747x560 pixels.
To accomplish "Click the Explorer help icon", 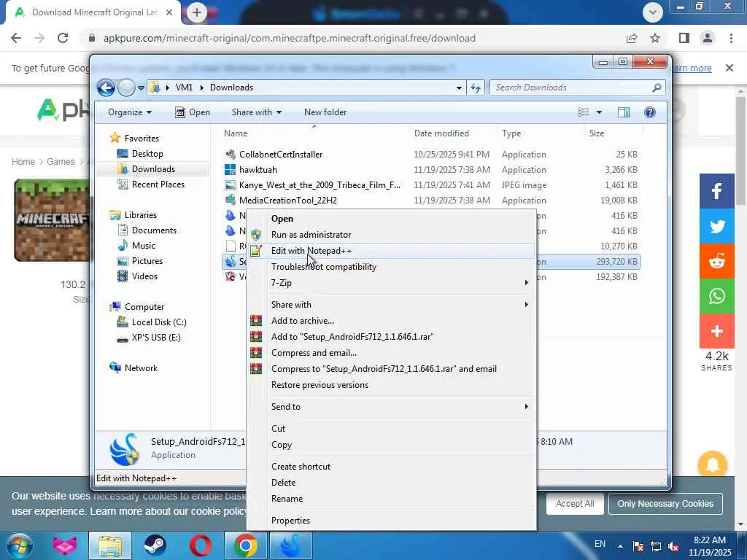I will [x=650, y=112].
